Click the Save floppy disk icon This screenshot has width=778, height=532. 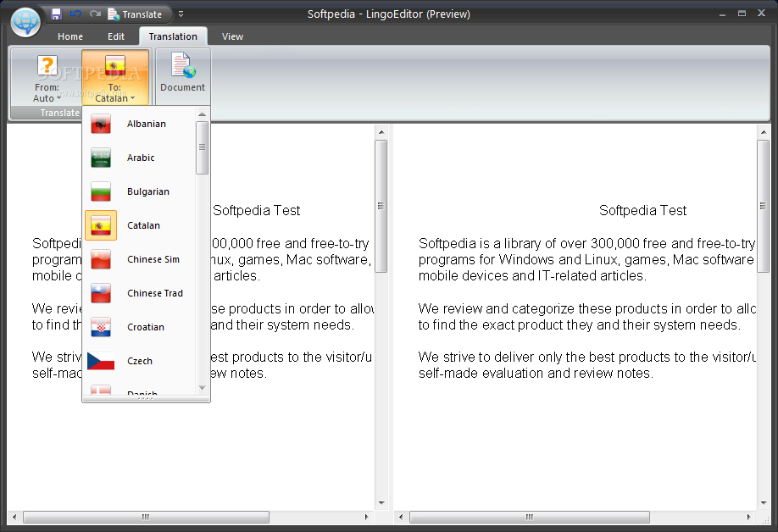pos(56,14)
